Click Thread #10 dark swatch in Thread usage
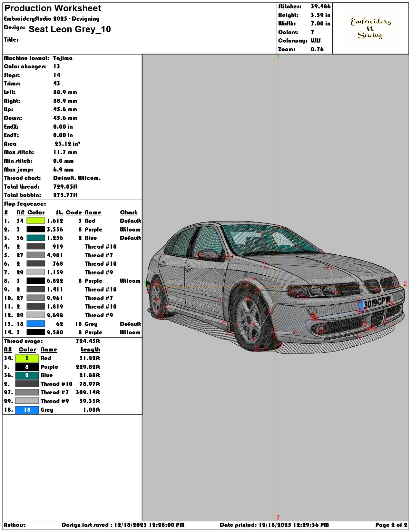 27,384
